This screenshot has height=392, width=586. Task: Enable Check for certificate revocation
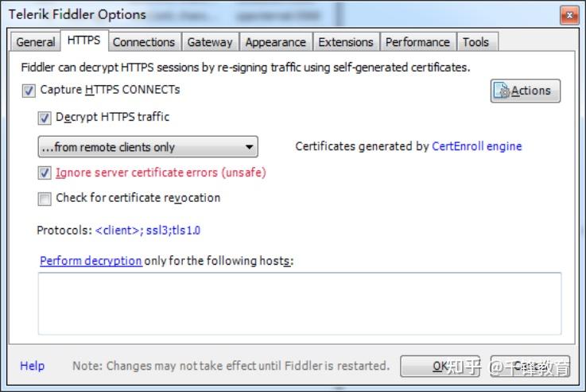[x=45, y=199]
